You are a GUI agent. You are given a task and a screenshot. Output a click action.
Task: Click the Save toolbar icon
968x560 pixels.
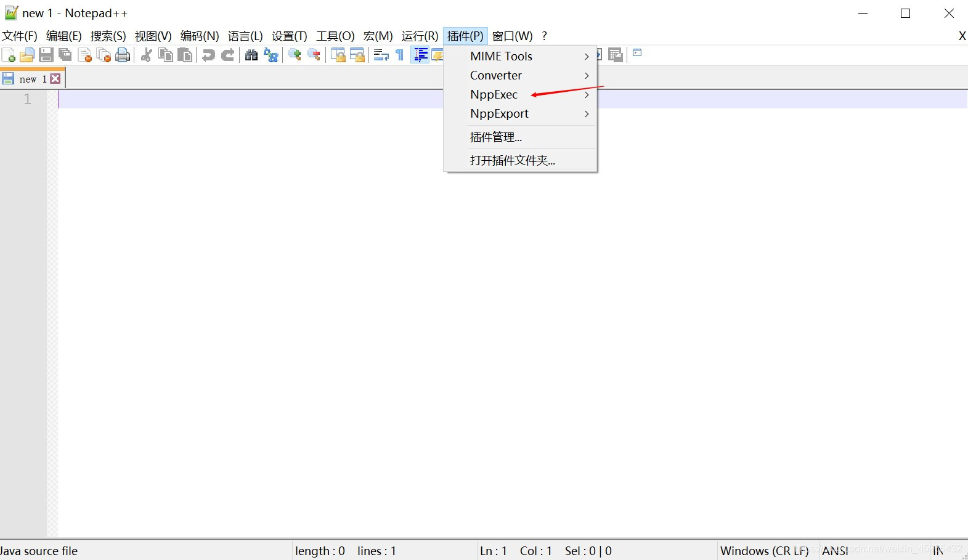click(46, 55)
